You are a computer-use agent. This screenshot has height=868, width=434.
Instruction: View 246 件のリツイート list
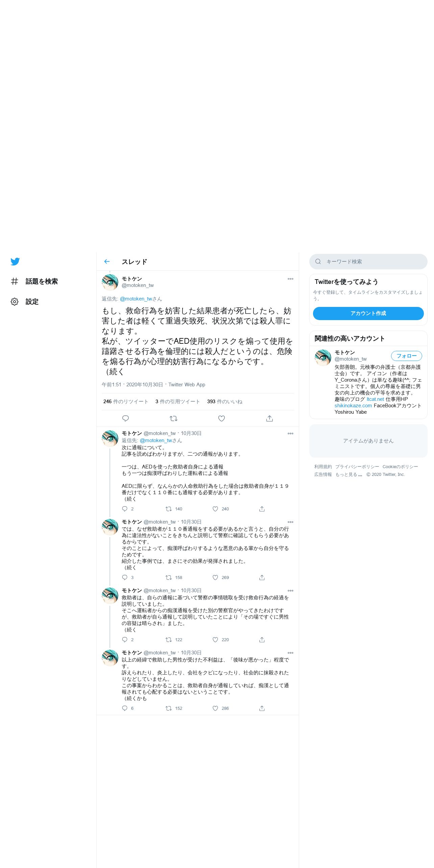pos(126,402)
